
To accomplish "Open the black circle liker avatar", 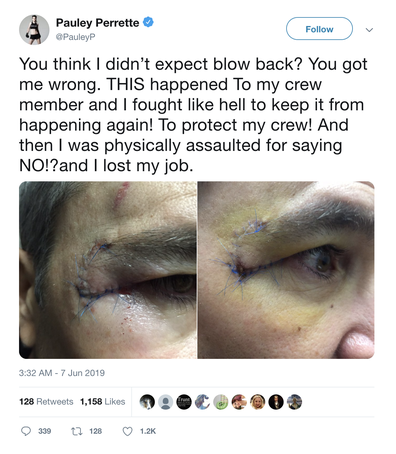I will pyautogui.click(x=184, y=402).
